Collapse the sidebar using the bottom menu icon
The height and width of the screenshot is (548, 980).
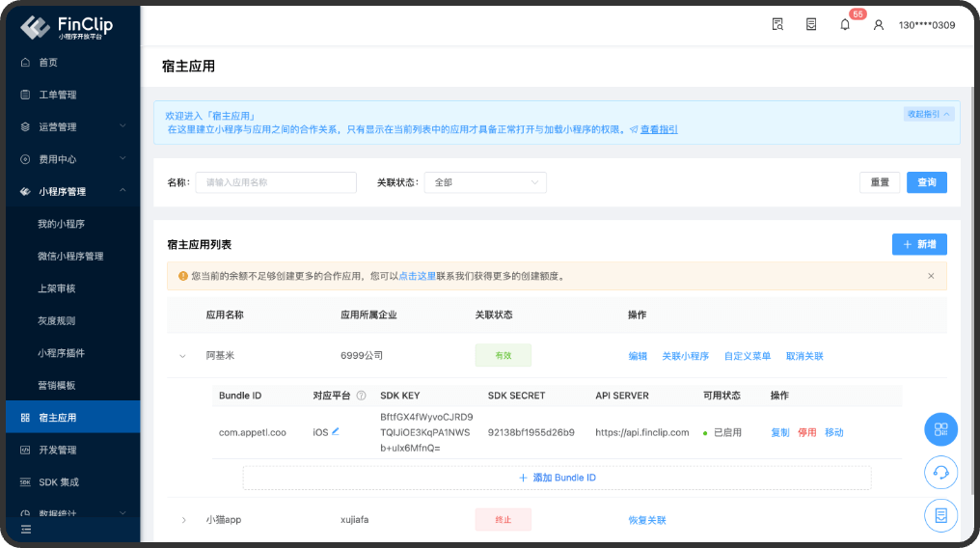26,529
